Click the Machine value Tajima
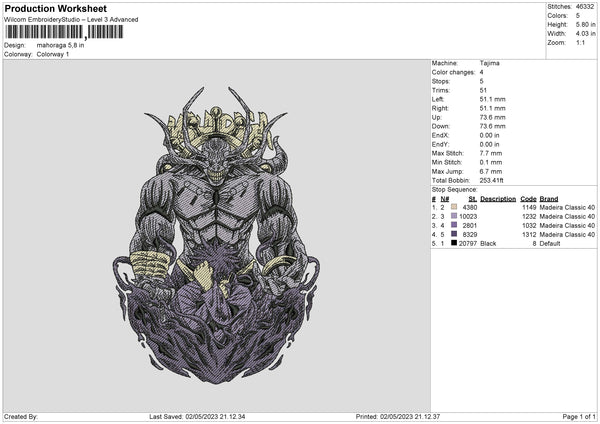Image resolution: width=600 pixels, height=424 pixels. pos(489,63)
